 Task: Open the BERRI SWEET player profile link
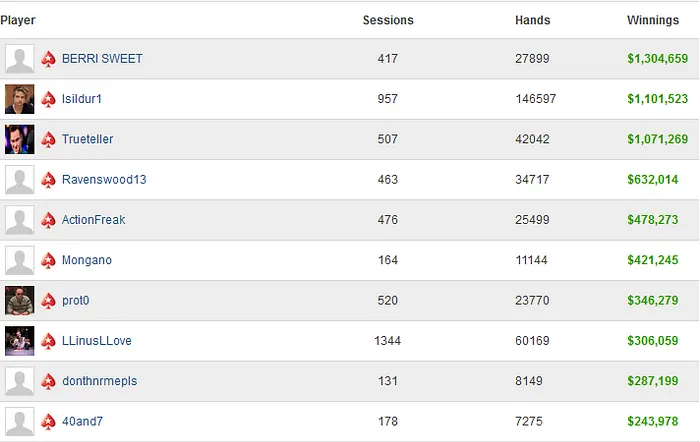102,59
